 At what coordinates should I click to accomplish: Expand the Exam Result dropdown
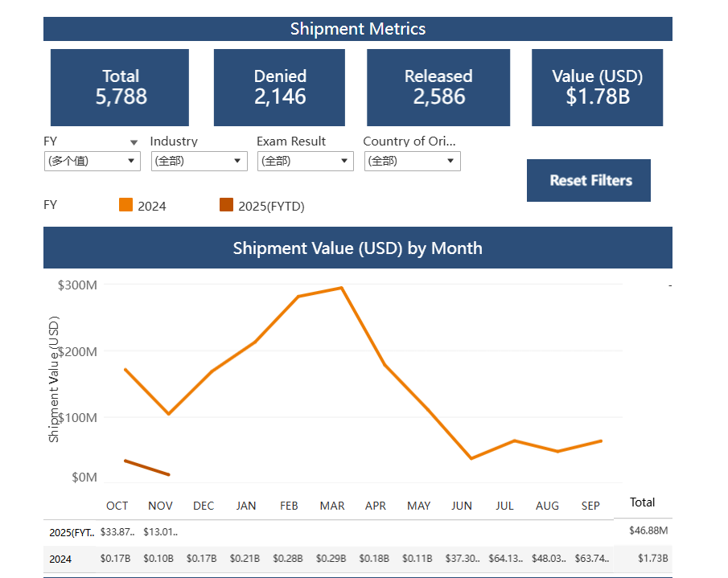click(306, 161)
